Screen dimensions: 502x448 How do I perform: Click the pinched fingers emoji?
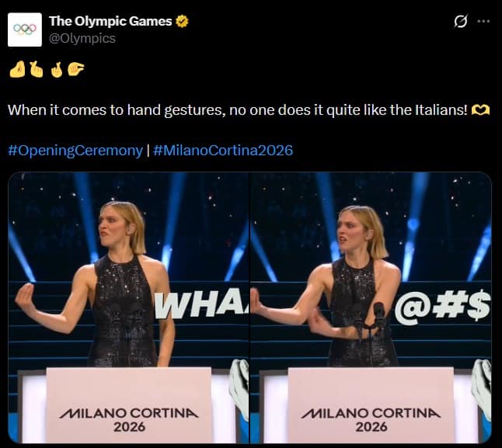click(x=17, y=69)
